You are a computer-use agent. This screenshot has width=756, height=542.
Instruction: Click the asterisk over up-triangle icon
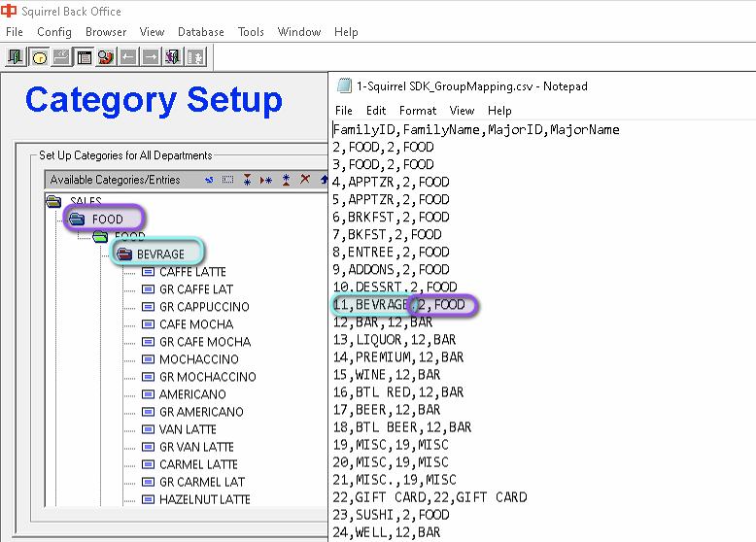(286, 180)
